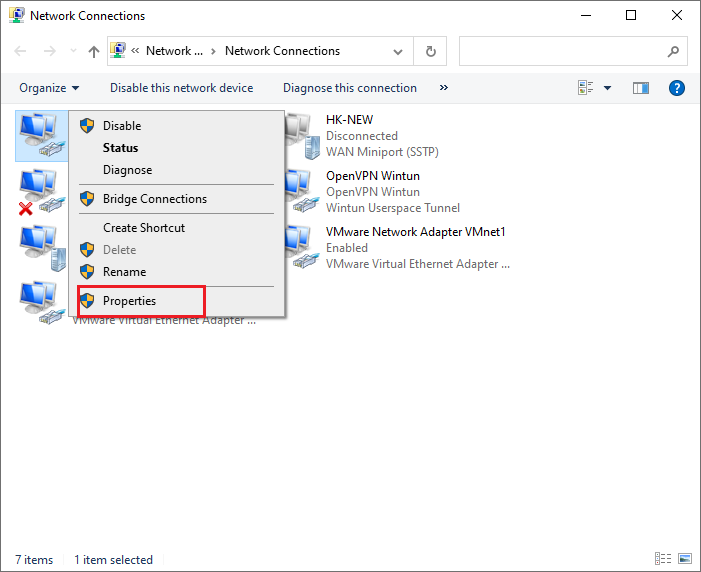The image size is (701, 572).
Task: Click the change view icon
Action: coord(585,88)
